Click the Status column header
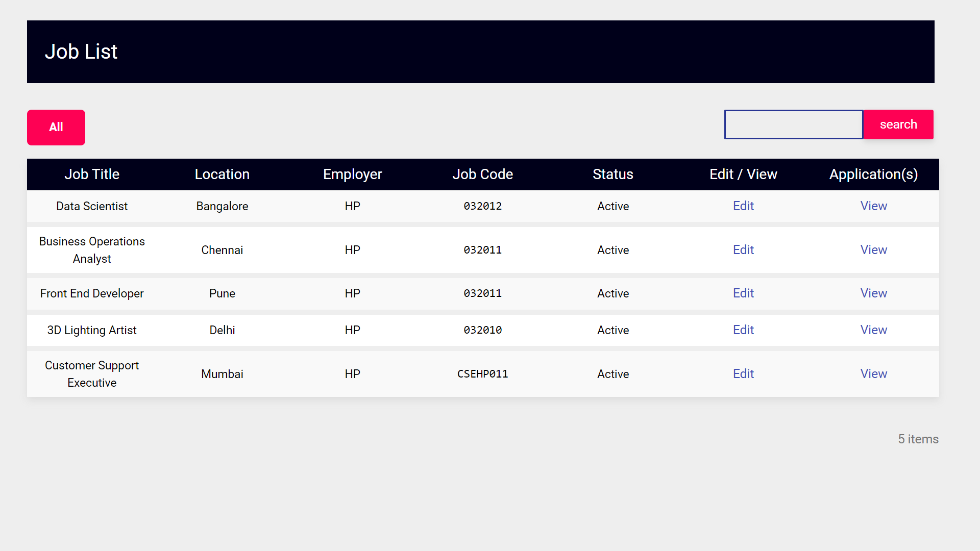980x551 pixels. coord(612,174)
